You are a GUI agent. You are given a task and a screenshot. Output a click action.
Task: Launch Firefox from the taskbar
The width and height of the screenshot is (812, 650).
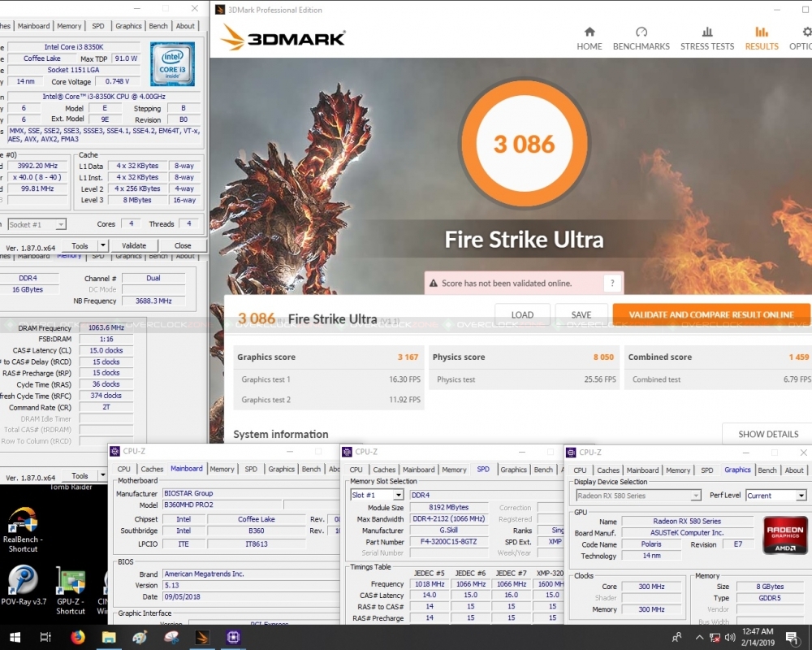(x=78, y=637)
